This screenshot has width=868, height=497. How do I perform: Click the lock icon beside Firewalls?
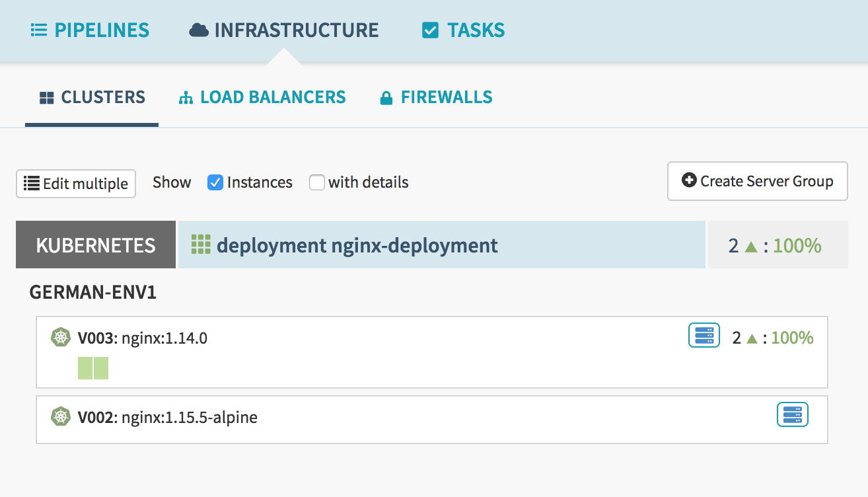click(x=386, y=98)
